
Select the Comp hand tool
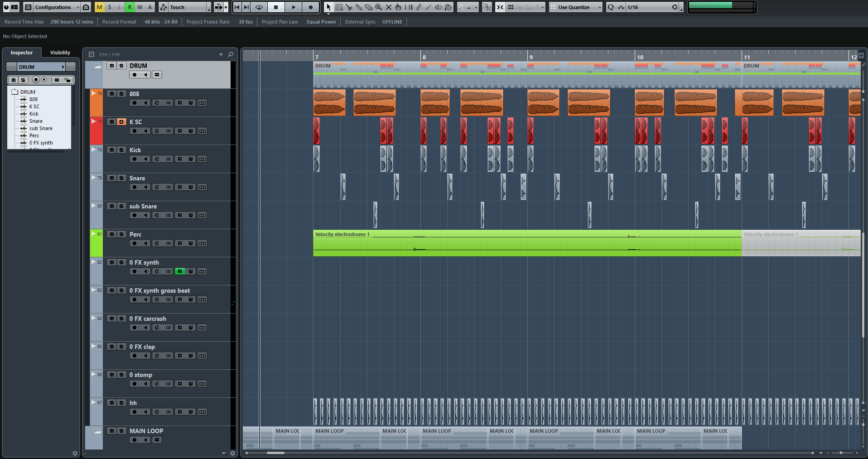click(399, 7)
